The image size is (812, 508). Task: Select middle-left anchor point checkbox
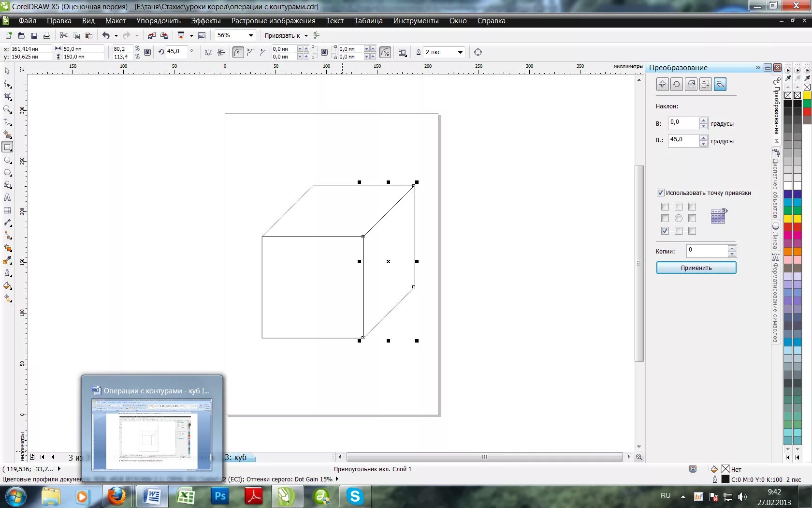[x=665, y=218]
